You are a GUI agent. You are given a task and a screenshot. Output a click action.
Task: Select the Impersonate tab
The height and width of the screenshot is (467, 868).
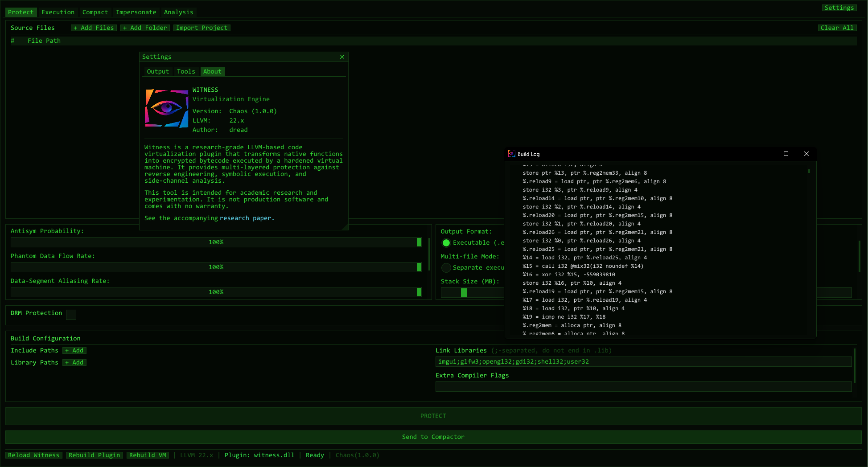[136, 12]
